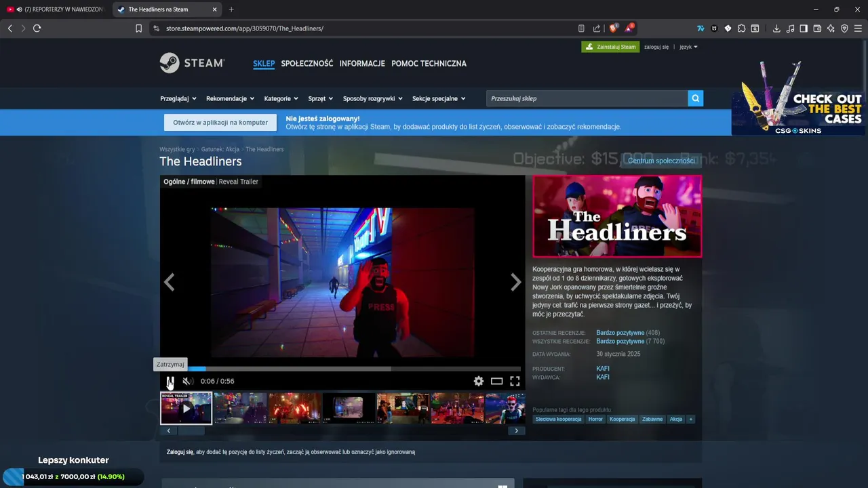Open the Brave Wallet icon
Image resolution: width=868 pixels, height=488 pixels.
point(817,28)
